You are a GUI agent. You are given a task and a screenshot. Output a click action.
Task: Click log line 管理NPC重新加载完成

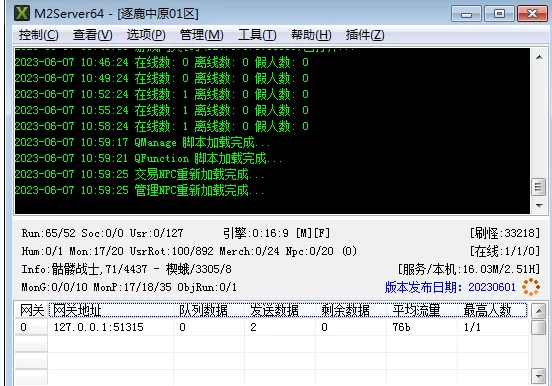(x=139, y=190)
